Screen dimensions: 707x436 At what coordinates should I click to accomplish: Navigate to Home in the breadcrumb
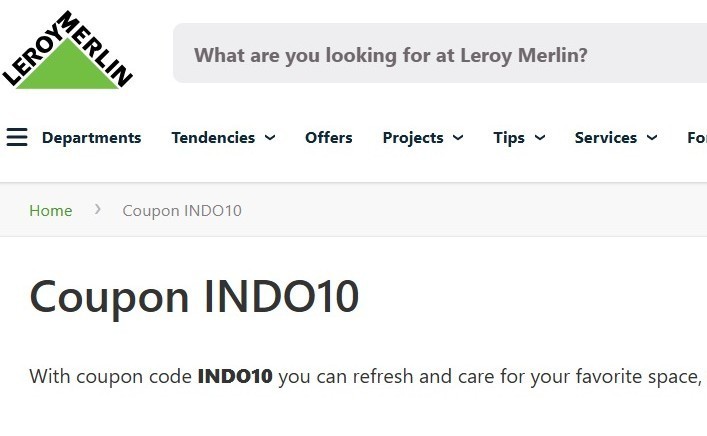tap(51, 210)
